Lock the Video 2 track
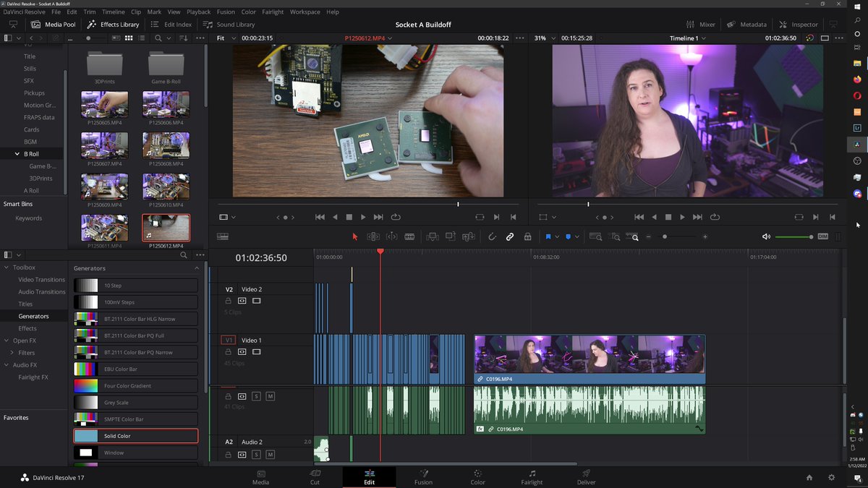The image size is (868, 488). (x=229, y=301)
